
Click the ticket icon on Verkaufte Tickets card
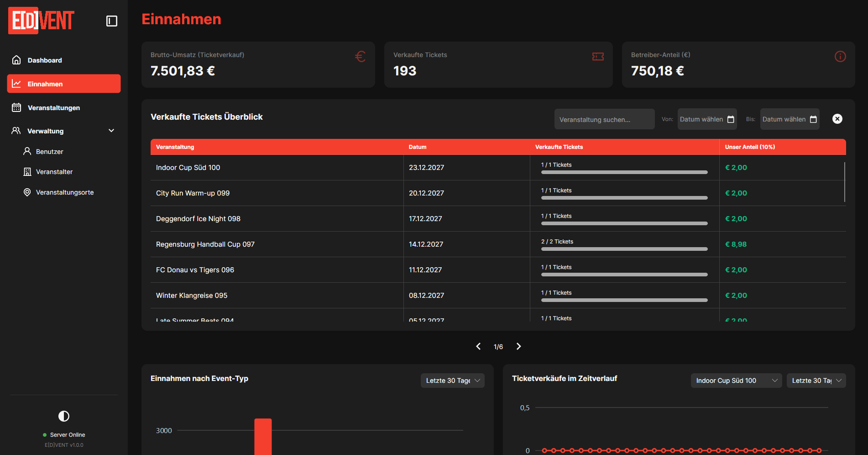598,56
